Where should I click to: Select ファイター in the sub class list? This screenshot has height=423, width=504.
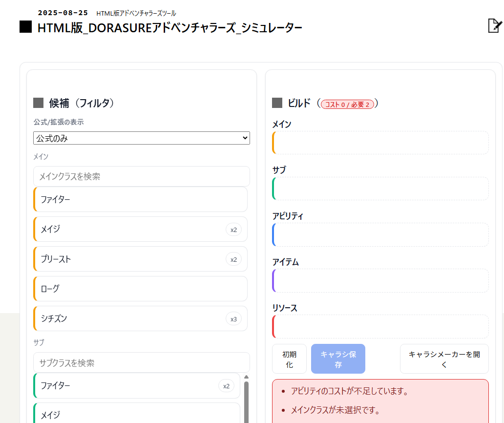137,386
